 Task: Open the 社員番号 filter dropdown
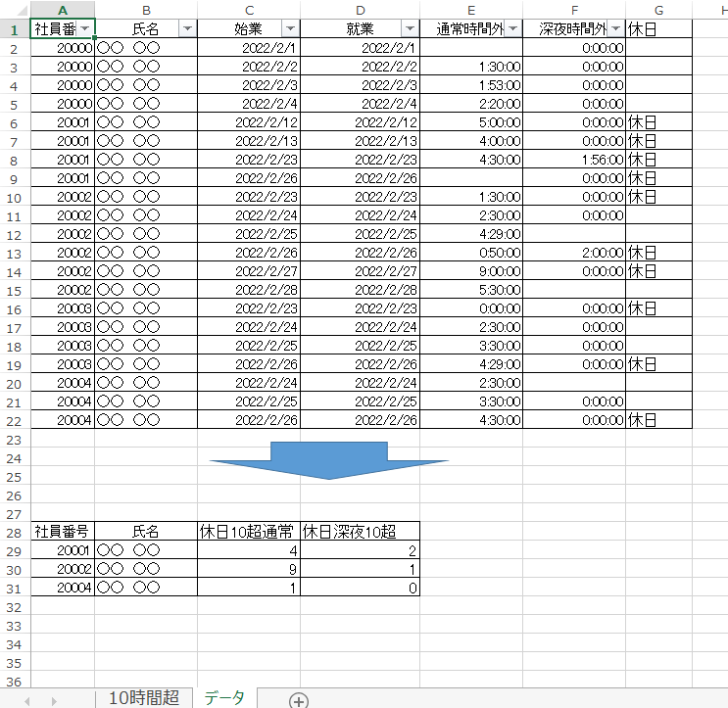[x=85, y=28]
